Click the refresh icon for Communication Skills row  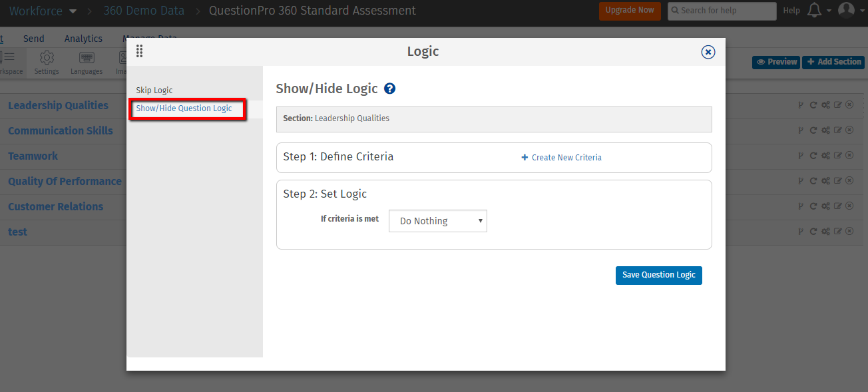click(x=813, y=130)
